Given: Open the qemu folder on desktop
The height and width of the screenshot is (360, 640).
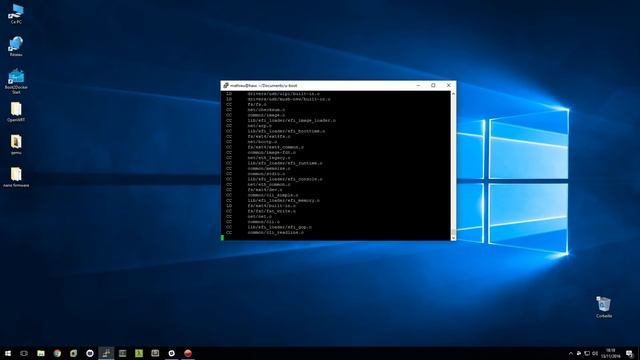Looking at the screenshot, I should pyautogui.click(x=16, y=144).
